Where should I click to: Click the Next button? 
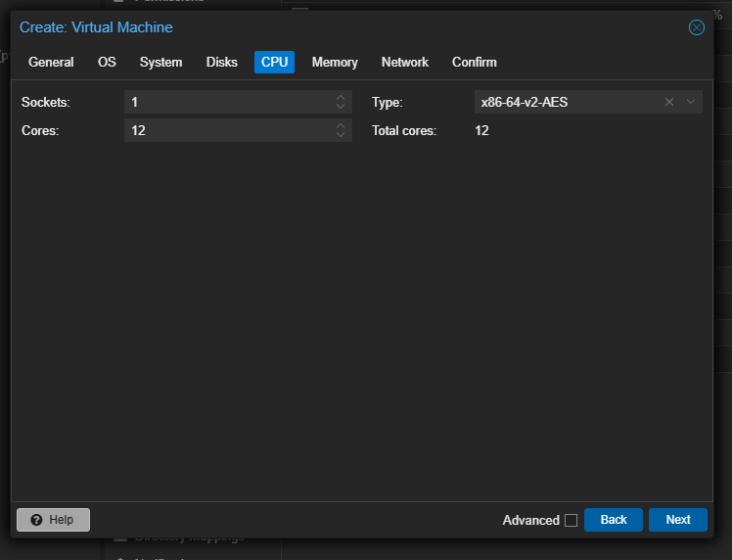pyautogui.click(x=678, y=520)
